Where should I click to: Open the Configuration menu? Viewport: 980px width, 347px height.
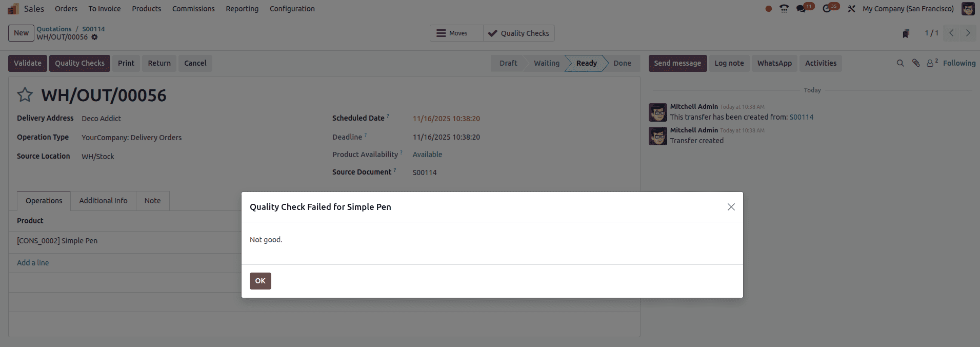click(292, 9)
